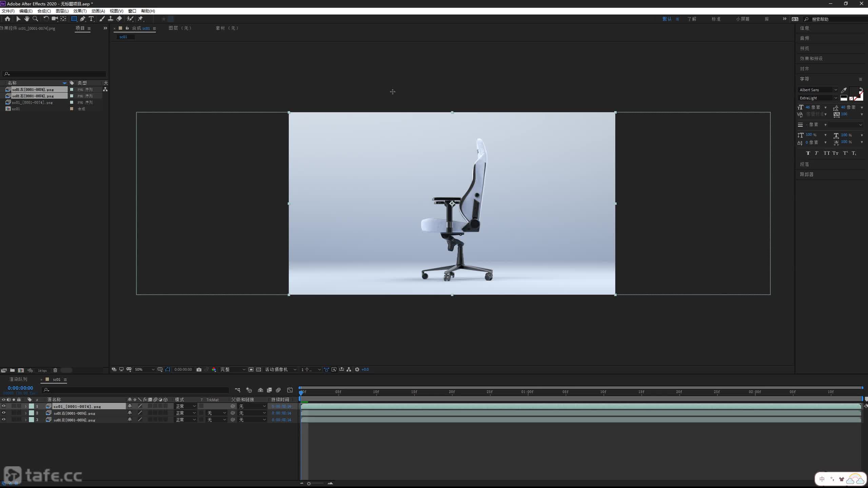This screenshot has width=868, height=488.
Task: Open the 活动摄像机 camera view dropdown
Action: [x=280, y=369]
